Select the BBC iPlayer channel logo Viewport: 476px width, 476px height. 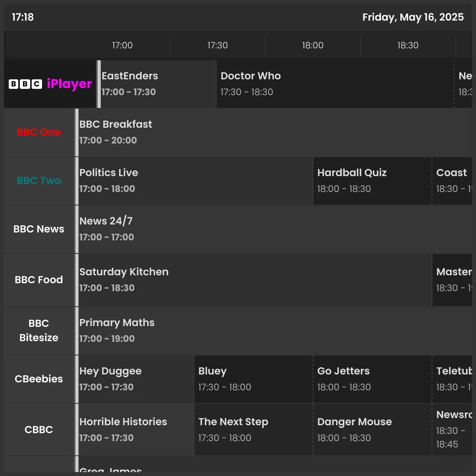click(x=50, y=84)
